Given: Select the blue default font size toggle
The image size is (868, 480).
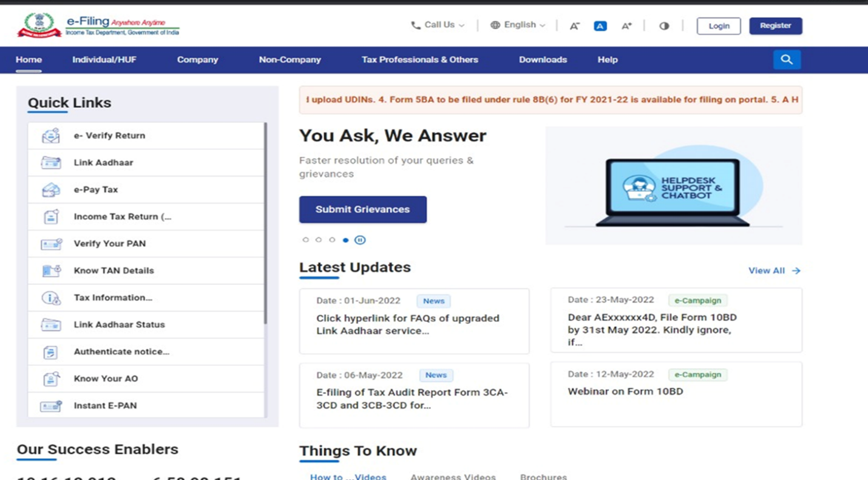Looking at the screenshot, I should [600, 26].
